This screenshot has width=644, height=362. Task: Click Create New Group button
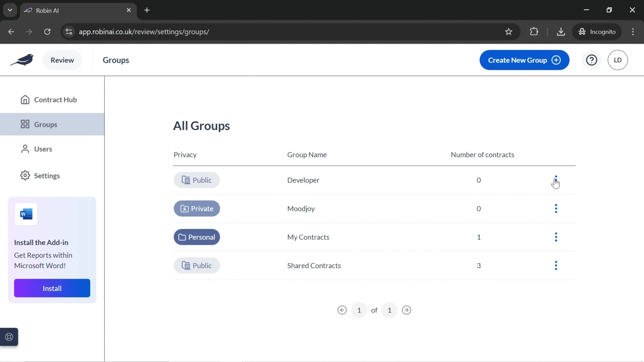[524, 60]
